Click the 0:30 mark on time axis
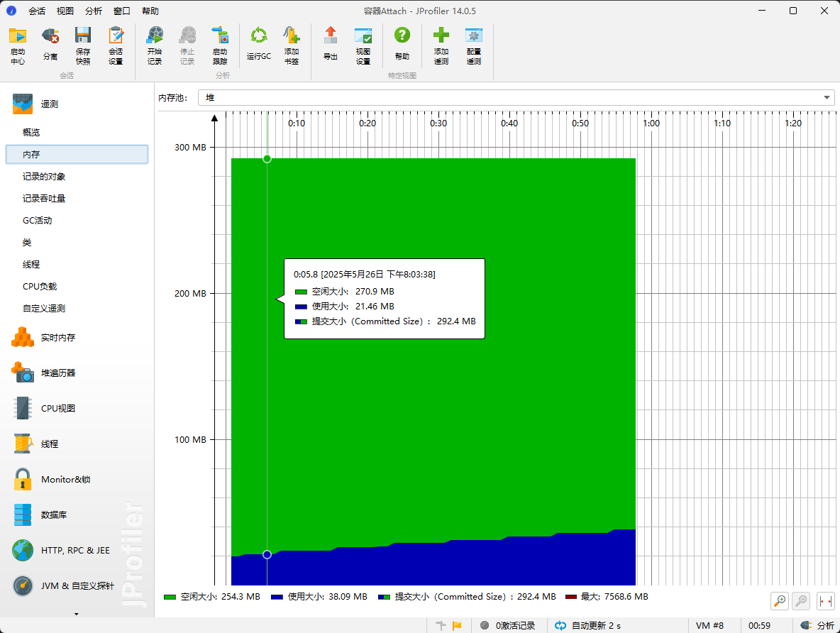The height and width of the screenshot is (633, 840). click(x=438, y=123)
